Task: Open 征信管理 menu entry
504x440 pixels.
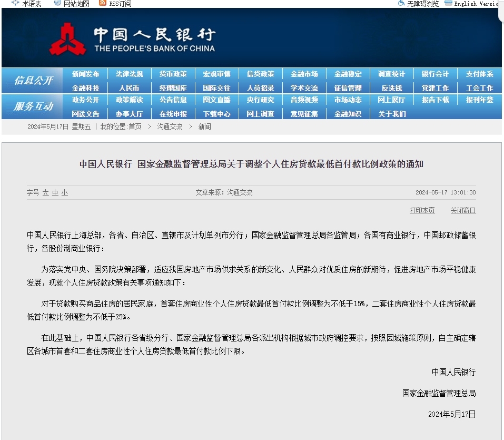Action: (348, 88)
